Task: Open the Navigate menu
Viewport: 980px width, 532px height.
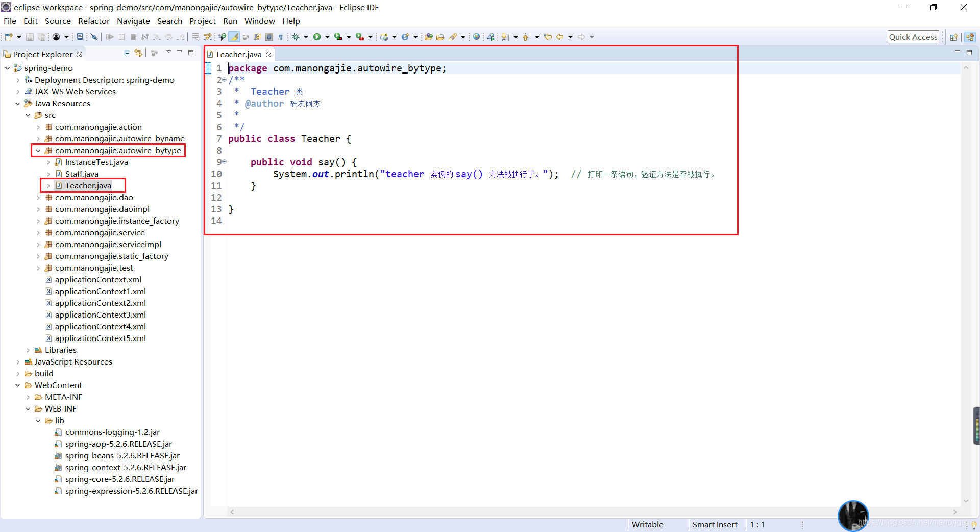Action: point(133,21)
